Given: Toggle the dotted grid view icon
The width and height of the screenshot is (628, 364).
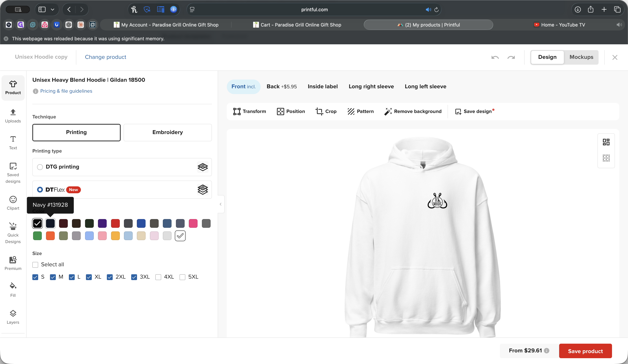Looking at the screenshot, I should click(x=606, y=158).
